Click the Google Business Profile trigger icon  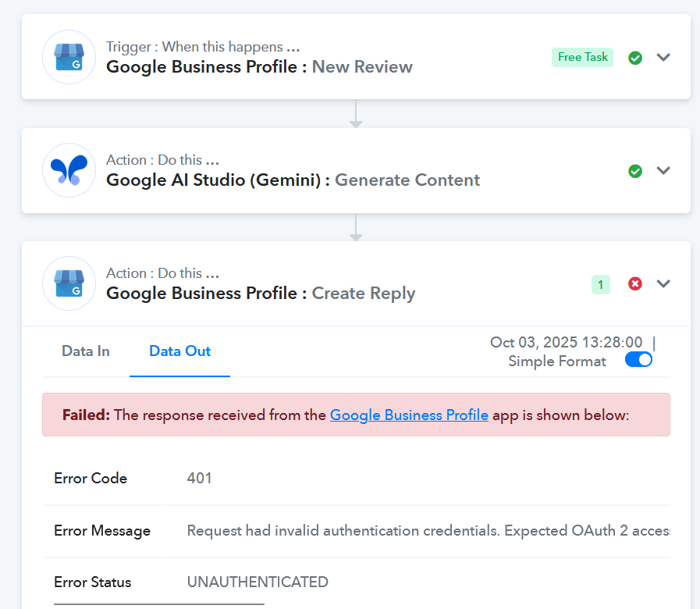tap(69, 57)
